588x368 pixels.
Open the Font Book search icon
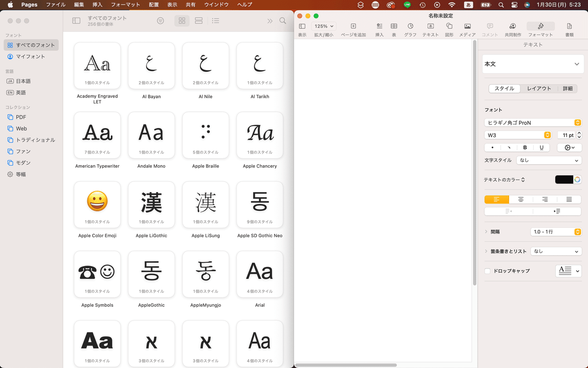283,21
